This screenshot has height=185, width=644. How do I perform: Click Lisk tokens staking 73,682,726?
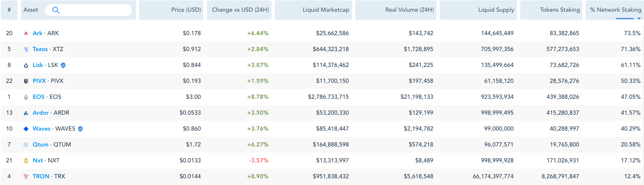pos(564,65)
